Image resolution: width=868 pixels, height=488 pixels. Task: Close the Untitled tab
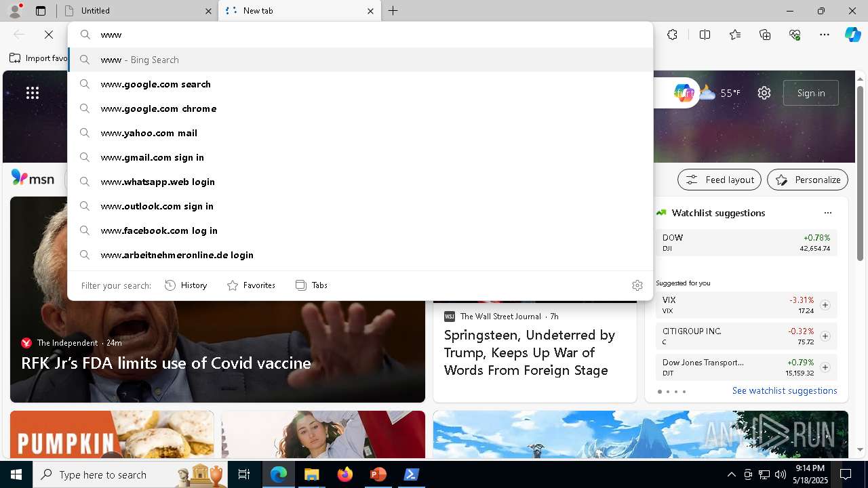(x=208, y=11)
